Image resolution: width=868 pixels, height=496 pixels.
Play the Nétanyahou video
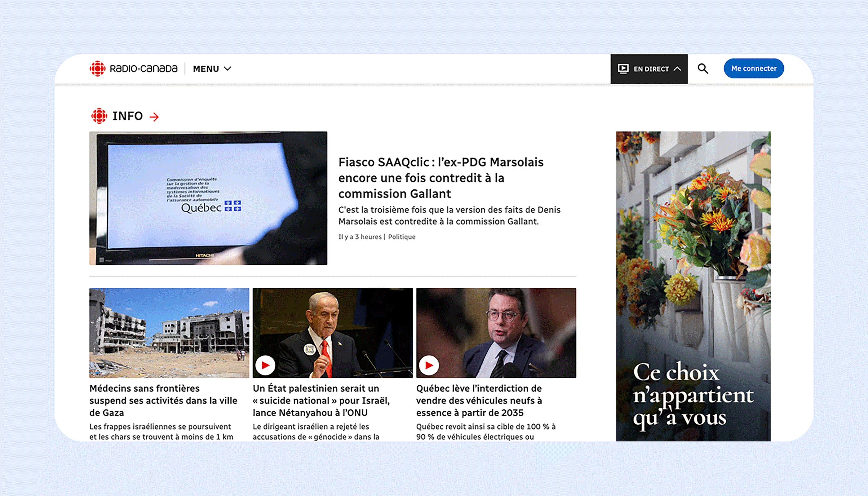point(265,365)
